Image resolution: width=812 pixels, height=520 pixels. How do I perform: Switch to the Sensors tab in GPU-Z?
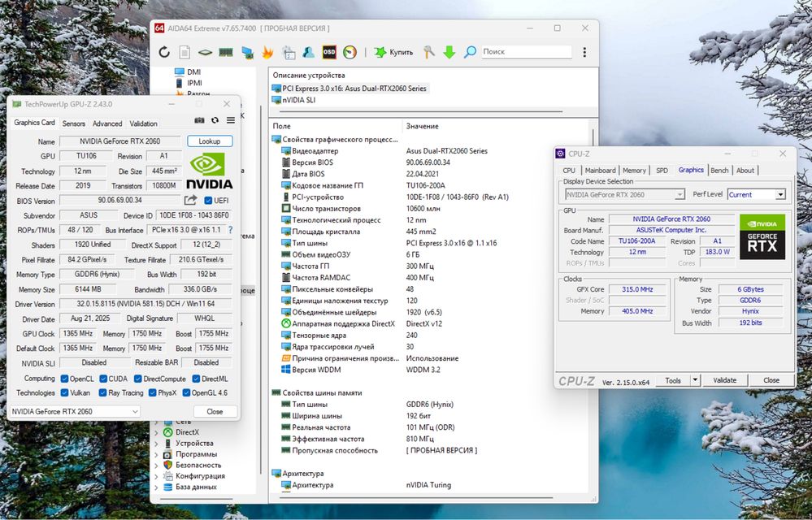(73, 123)
